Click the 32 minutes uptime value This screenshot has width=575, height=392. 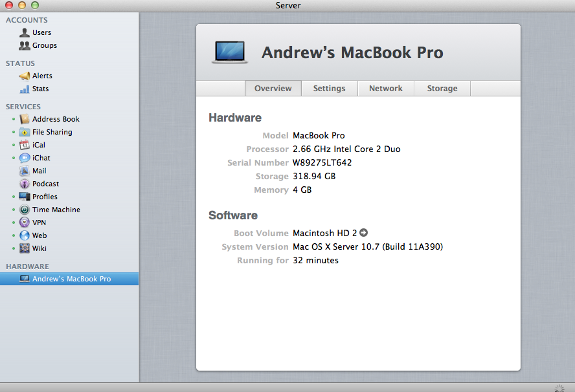click(315, 261)
